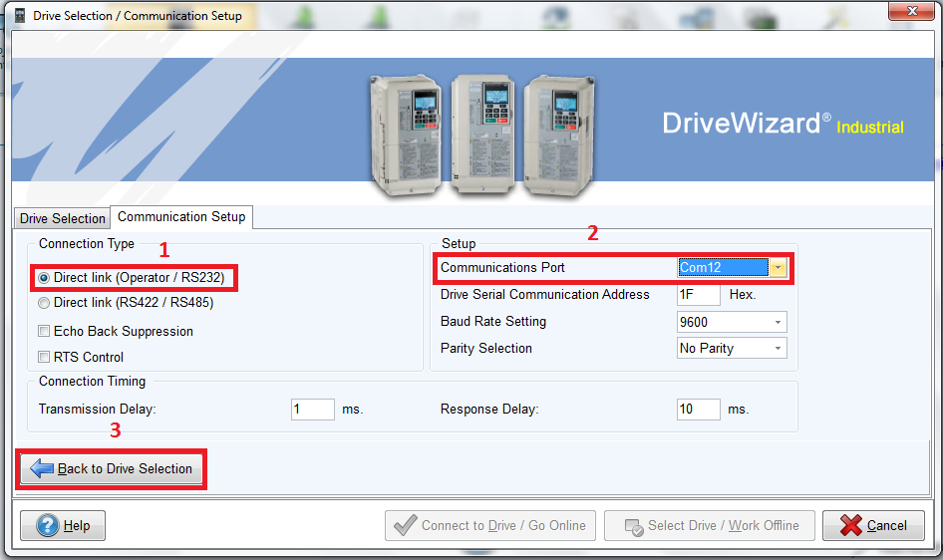943x560 pixels.
Task: Open Baud Rate Setting dropdown
Action: 732,322
